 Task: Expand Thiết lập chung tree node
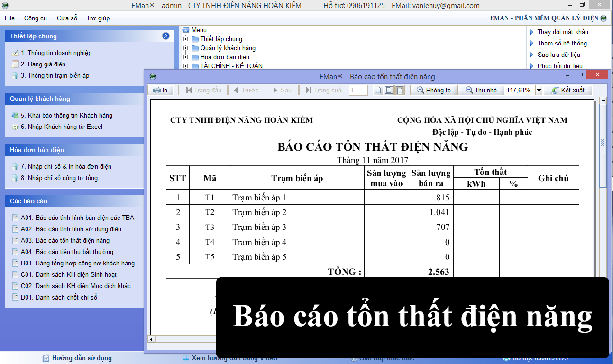coord(186,39)
